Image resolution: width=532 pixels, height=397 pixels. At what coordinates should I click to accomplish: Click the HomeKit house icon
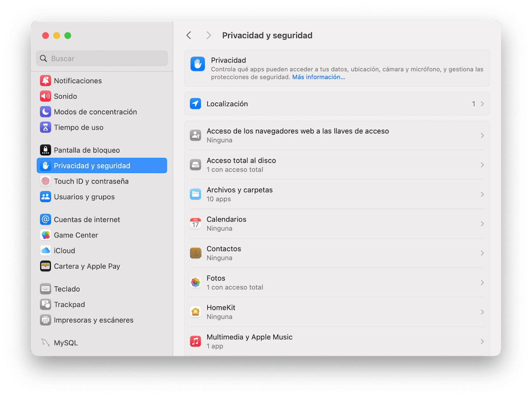pyautogui.click(x=196, y=312)
